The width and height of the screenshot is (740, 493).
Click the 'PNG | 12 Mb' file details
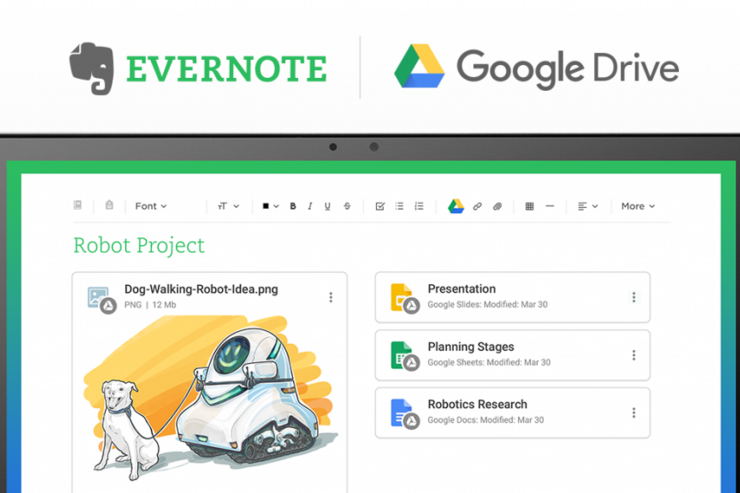click(150, 305)
